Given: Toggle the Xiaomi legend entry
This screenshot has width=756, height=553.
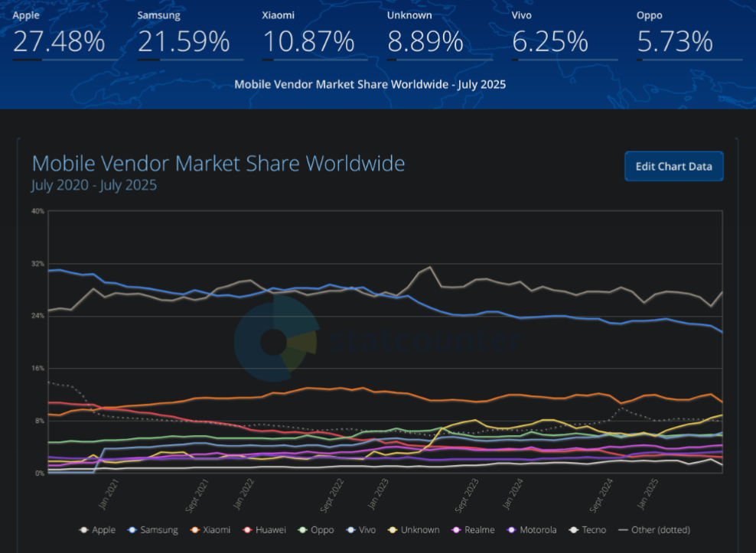Looking at the screenshot, I should [210, 530].
